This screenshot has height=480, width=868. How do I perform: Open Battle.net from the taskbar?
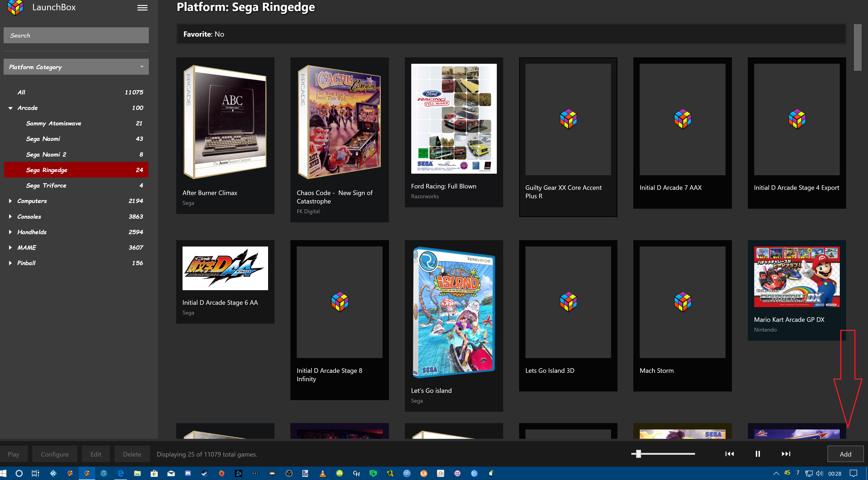point(239,473)
